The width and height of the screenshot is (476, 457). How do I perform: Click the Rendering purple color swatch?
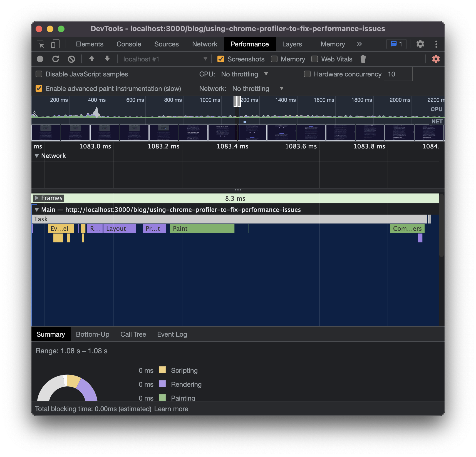pos(162,384)
